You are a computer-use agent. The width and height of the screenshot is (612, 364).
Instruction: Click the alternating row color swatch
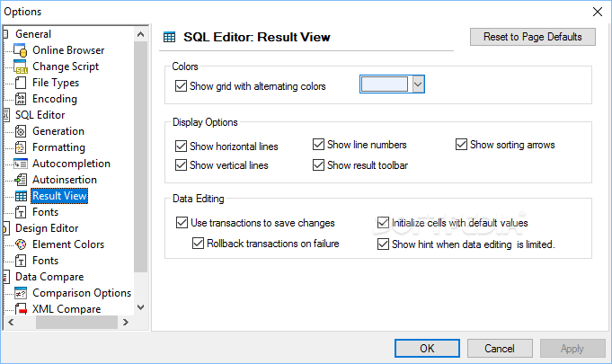pos(385,84)
